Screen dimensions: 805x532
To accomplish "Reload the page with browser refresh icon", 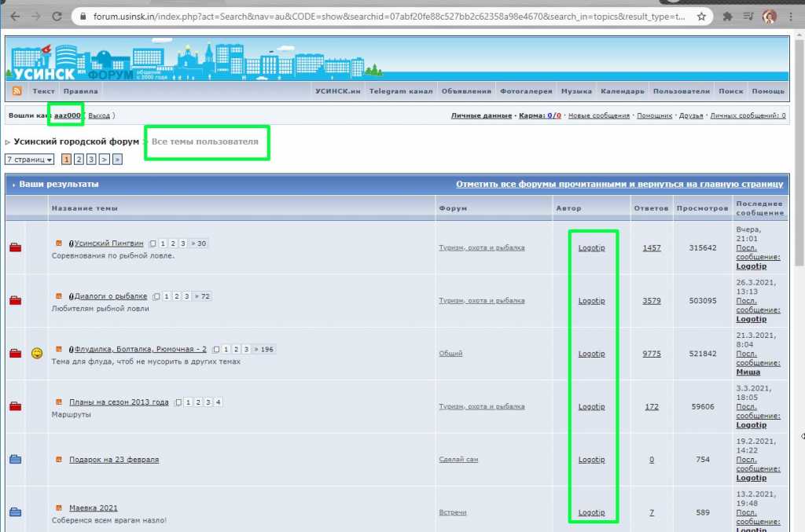I will [57, 17].
